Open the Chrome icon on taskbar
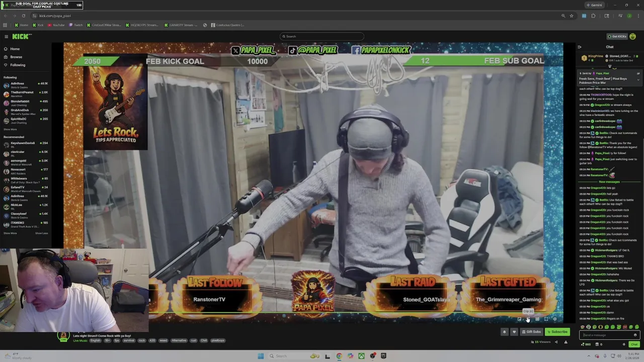The height and width of the screenshot is (362, 644). pyautogui.click(x=339, y=356)
